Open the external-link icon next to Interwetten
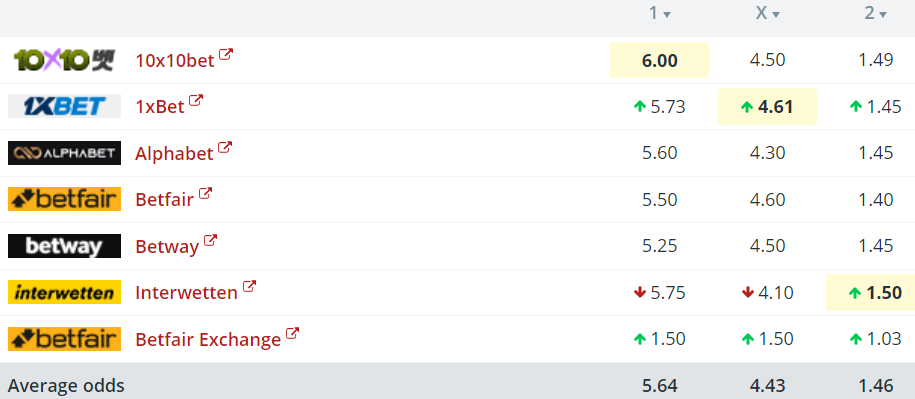915x399 pixels. (249, 288)
